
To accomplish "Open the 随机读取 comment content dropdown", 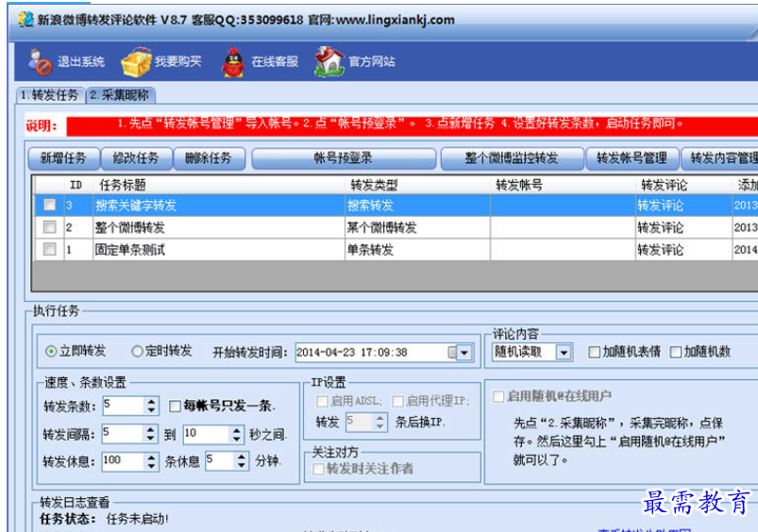I will [x=564, y=352].
